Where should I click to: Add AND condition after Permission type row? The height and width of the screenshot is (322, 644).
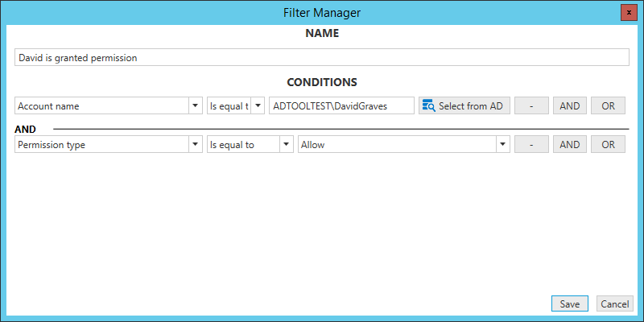pyautogui.click(x=570, y=145)
